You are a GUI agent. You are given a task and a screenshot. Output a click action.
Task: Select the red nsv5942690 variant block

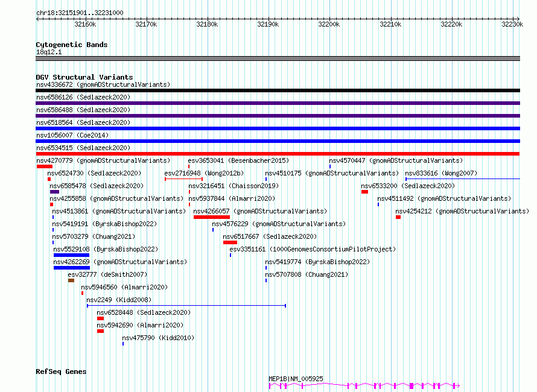click(100, 331)
